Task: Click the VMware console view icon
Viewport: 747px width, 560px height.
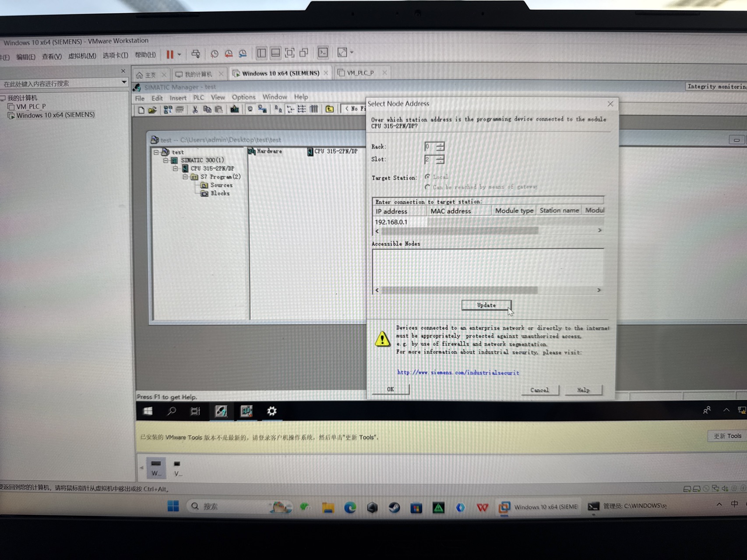Action: point(323,53)
